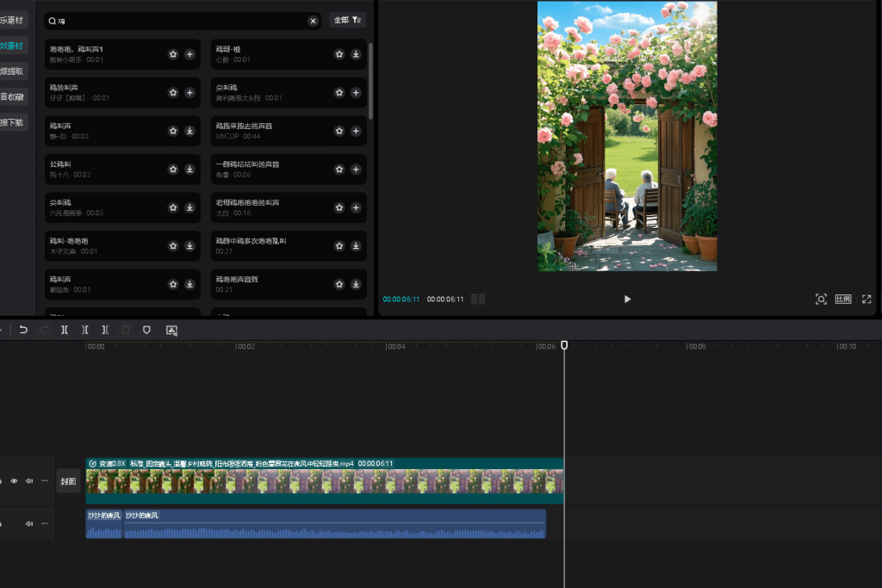Open the 比例 aspect ratio menu

(x=843, y=299)
